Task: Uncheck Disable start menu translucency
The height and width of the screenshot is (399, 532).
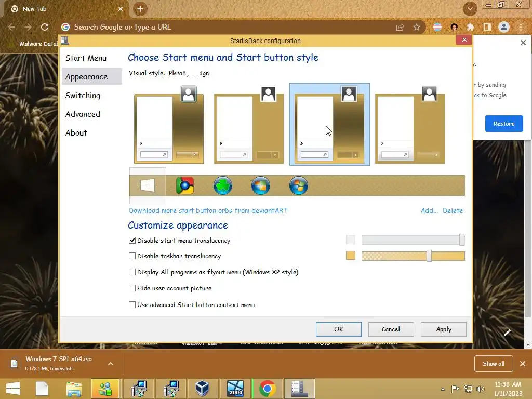Action: pos(132,240)
